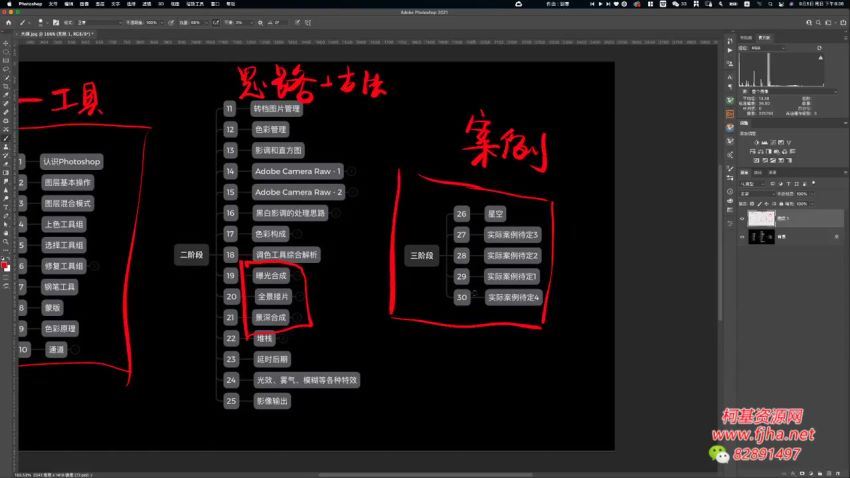Click the layer opacity 100% field

pyautogui.click(x=802, y=193)
